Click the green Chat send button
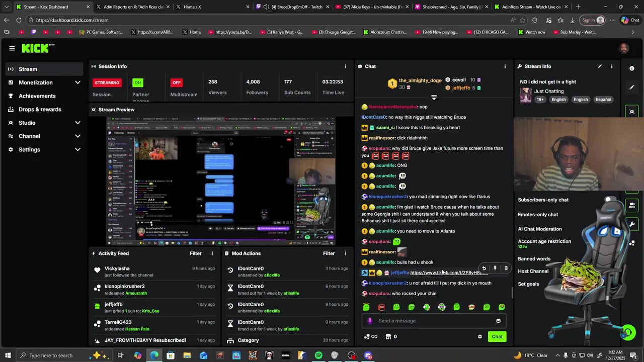 pyautogui.click(x=497, y=337)
